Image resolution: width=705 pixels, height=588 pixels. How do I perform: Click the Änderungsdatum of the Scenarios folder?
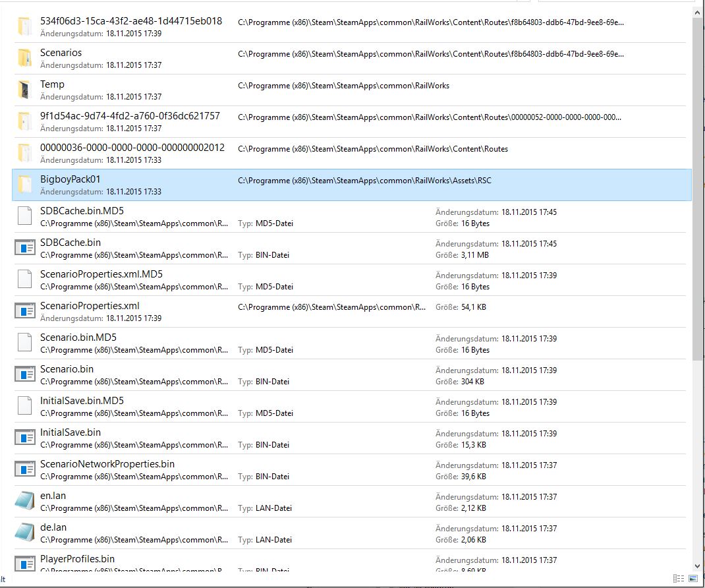click(x=101, y=65)
